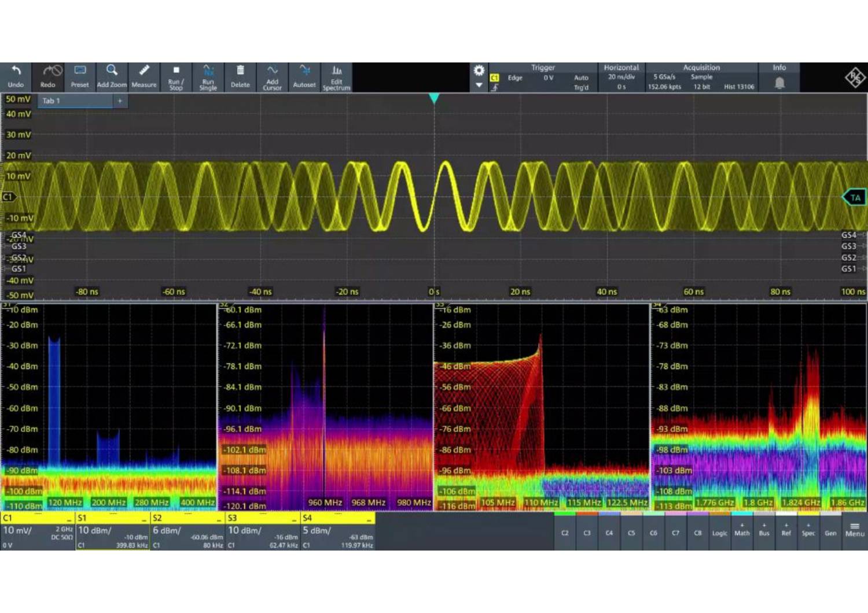Open settings via the gear icon
Viewport: 868px width, 613px height.
(479, 71)
